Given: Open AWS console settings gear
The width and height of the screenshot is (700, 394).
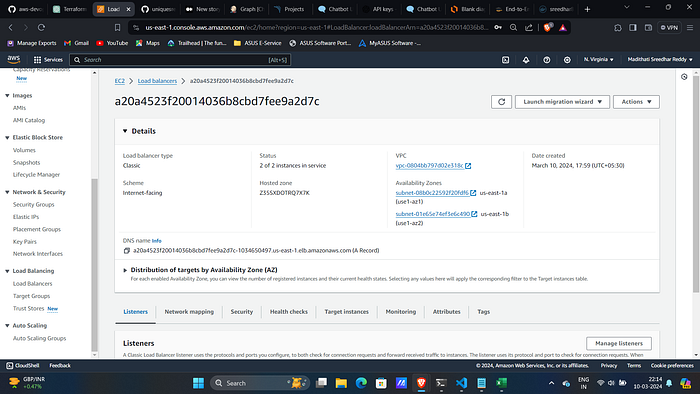Looking at the screenshot, I should coord(567,59).
